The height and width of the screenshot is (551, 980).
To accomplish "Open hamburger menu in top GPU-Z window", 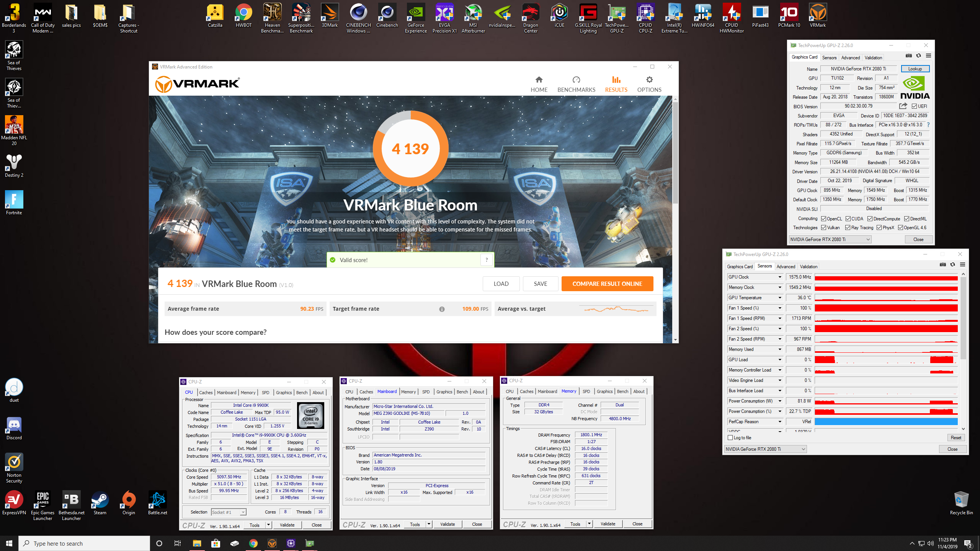I will point(928,56).
